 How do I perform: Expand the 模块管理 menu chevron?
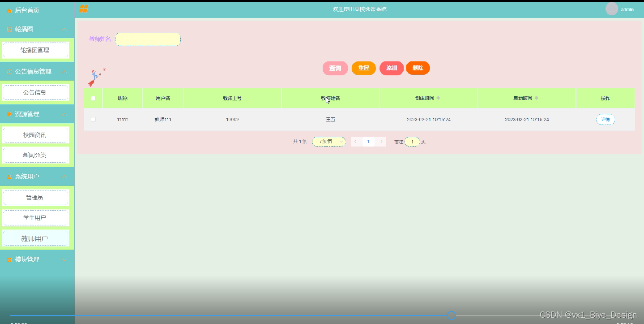(64, 260)
